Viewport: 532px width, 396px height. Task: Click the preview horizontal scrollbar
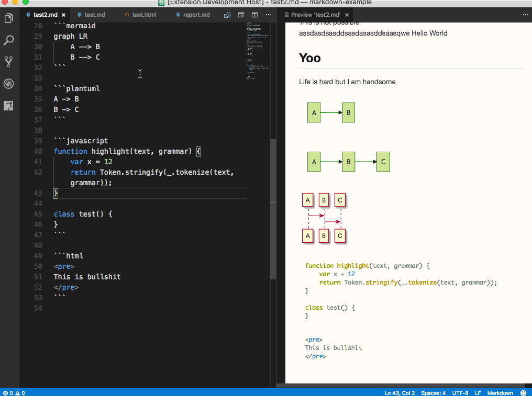point(401,386)
